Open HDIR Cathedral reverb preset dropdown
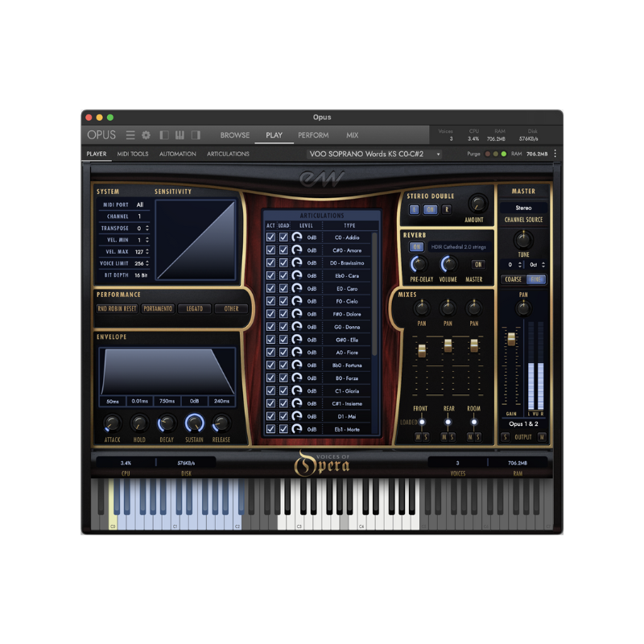Screen dimensions: 644x644 point(458,247)
